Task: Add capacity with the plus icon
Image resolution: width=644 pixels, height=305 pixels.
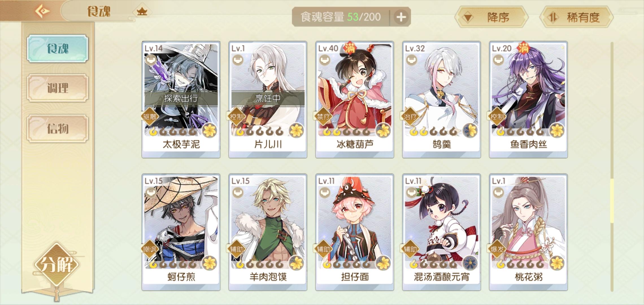Action: click(x=401, y=17)
